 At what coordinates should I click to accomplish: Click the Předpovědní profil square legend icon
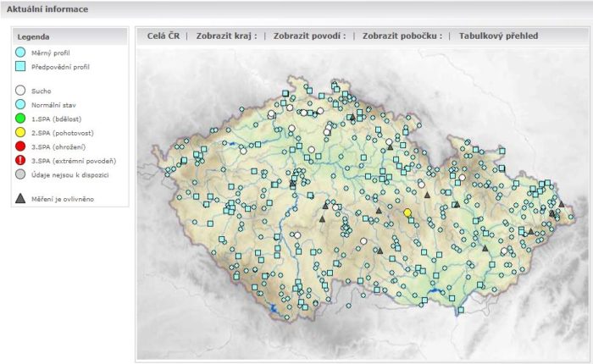[x=20, y=67]
